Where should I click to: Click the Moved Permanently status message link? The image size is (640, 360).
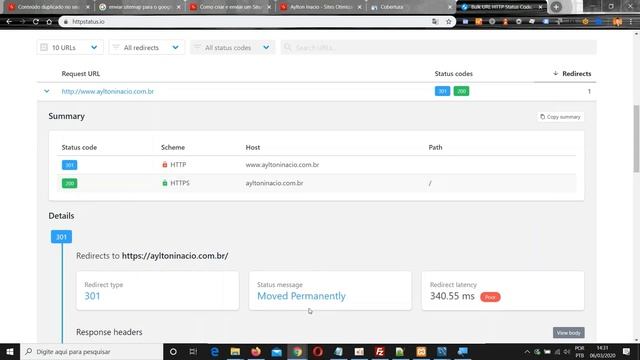tap(301, 296)
